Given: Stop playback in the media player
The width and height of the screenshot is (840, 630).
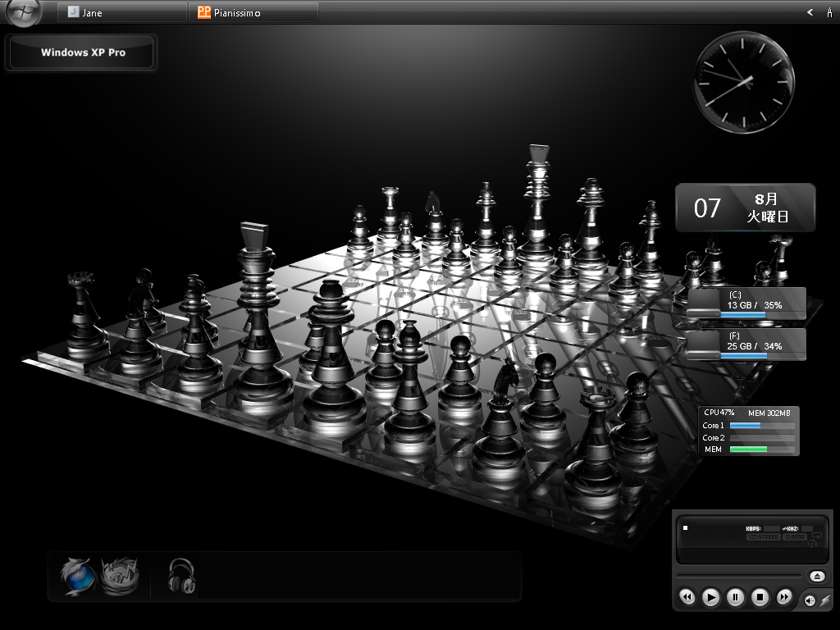Looking at the screenshot, I should pyautogui.click(x=760, y=597).
